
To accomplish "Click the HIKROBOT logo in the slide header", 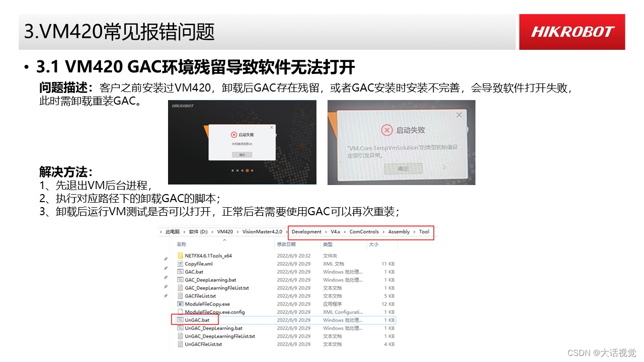I will [572, 32].
